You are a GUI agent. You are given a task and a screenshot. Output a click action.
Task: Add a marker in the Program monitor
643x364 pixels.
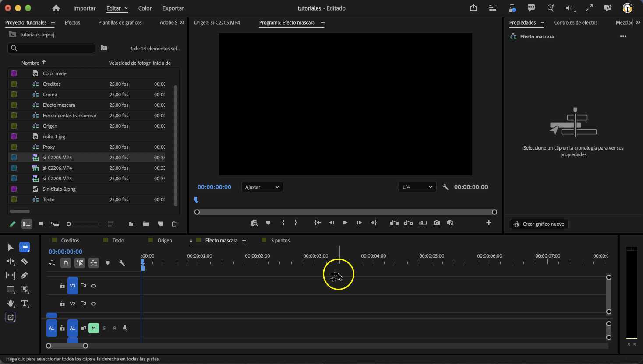pyautogui.click(x=268, y=223)
